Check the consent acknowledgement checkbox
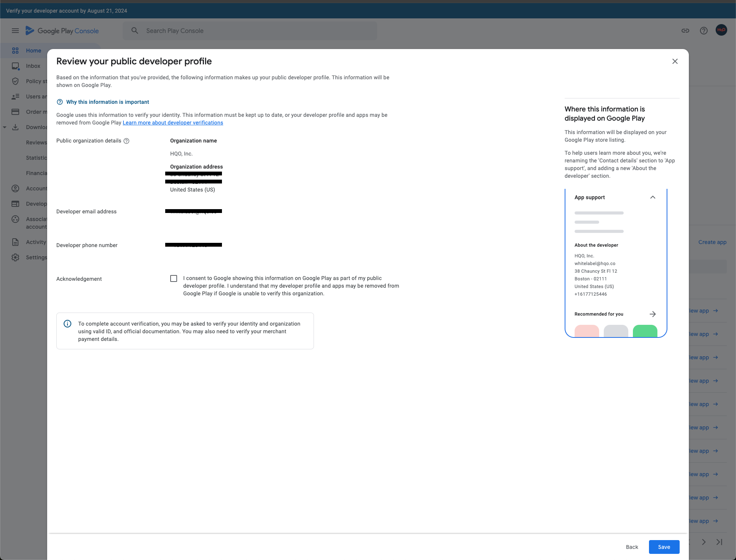The width and height of the screenshot is (736, 560). click(174, 278)
